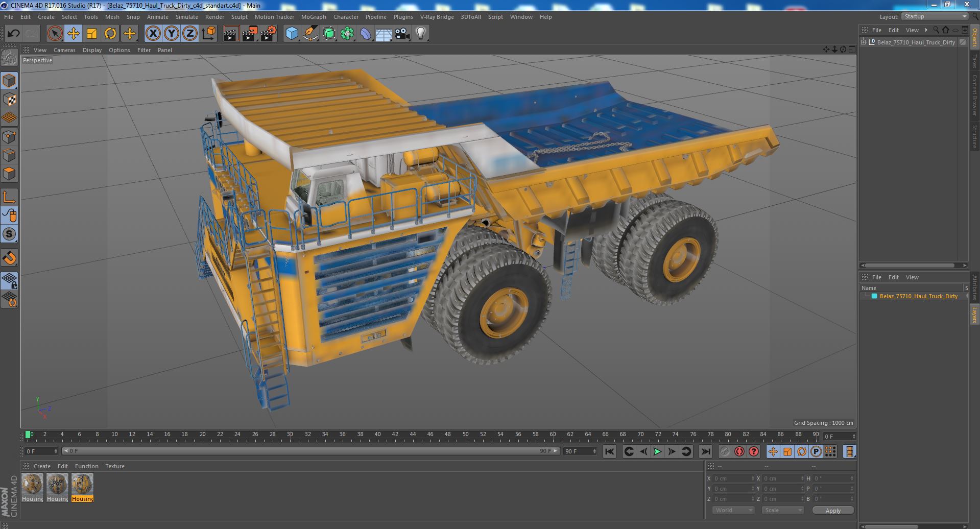
Task: Click the Record Active Objects button
Action: [x=725, y=451]
